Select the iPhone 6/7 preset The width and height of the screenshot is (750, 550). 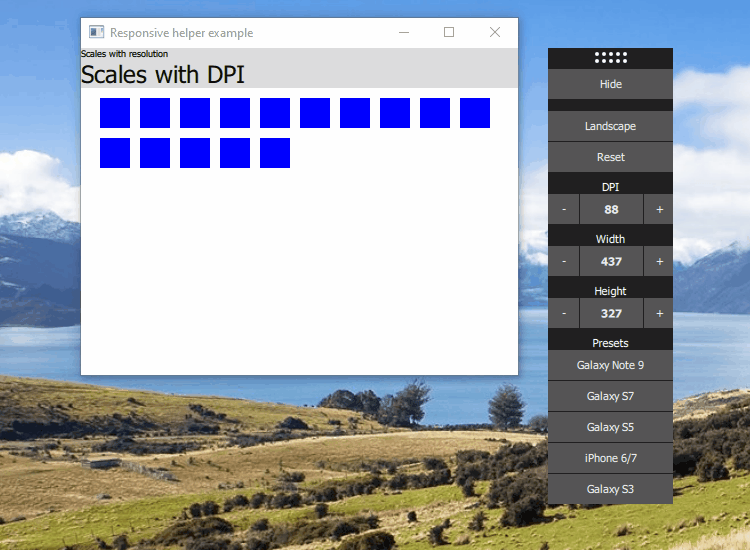[x=610, y=458]
